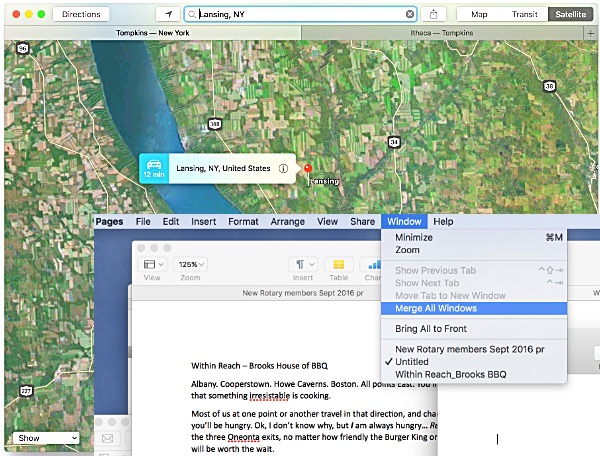Click into the Maps search field

300,14
